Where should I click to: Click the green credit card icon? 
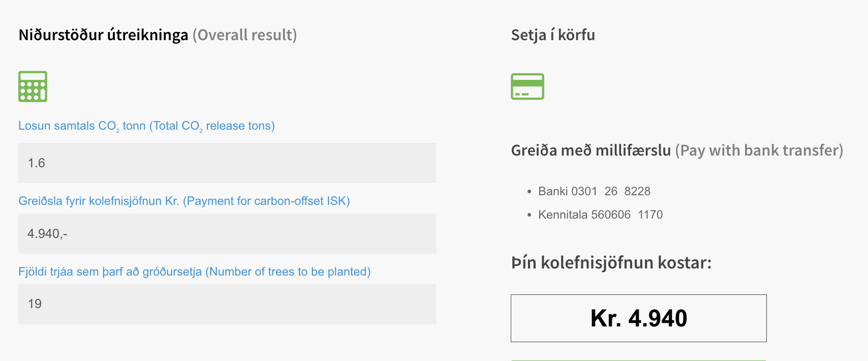click(x=528, y=86)
